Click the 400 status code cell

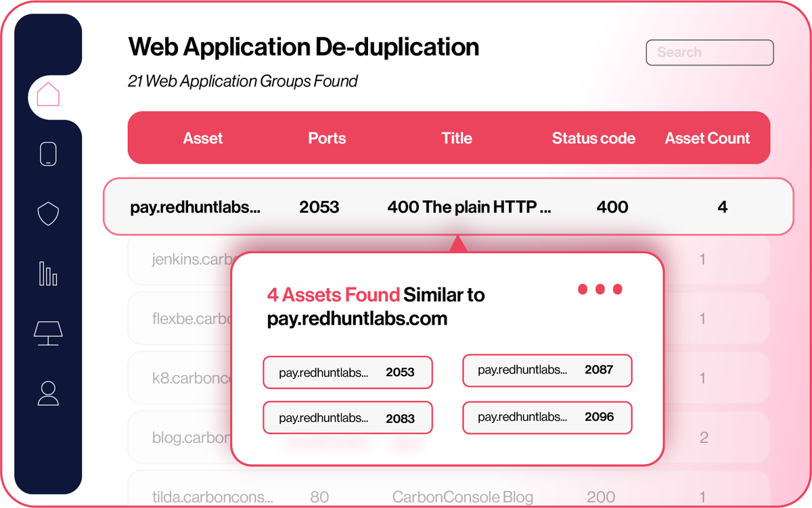click(x=612, y=206)
